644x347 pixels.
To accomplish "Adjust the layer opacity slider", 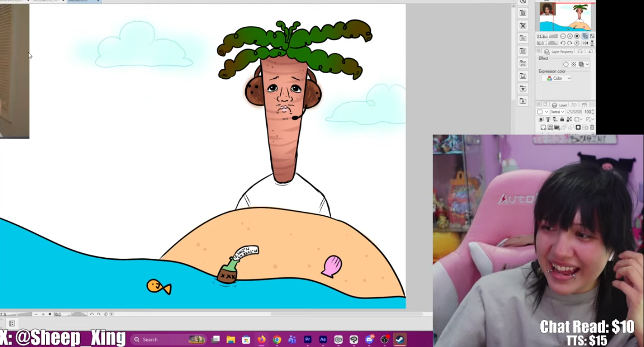I will coord(575,112).
